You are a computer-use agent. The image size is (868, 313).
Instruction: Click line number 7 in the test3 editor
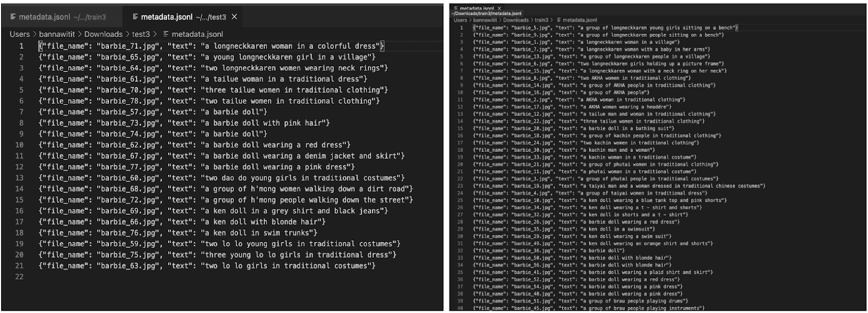pos(21,112)
